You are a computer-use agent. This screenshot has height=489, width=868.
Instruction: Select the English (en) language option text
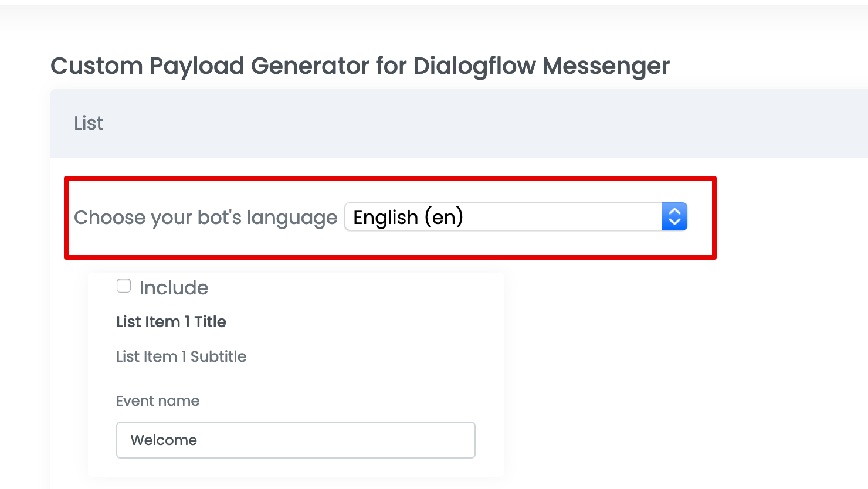point(408,218)
